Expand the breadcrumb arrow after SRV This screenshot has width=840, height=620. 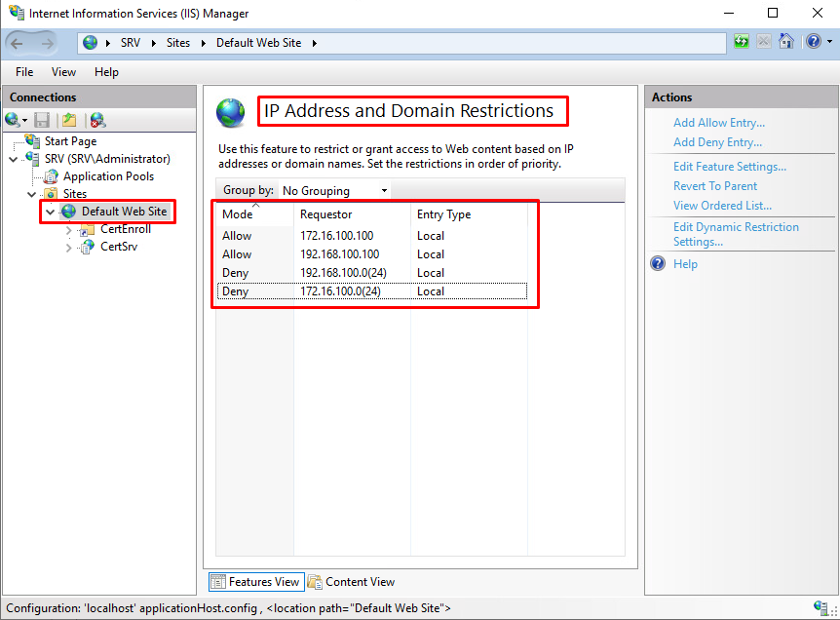click(x=154, y=44)
